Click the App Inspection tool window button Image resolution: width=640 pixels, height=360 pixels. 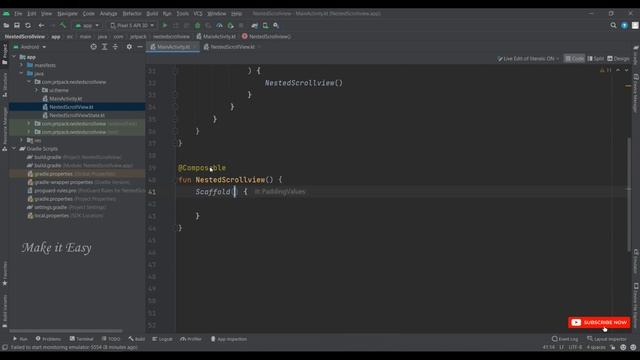[x=229, y=339]
